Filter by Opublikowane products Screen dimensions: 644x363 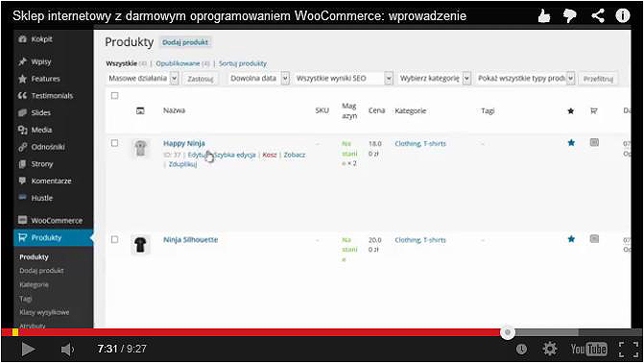click(178, 63)
